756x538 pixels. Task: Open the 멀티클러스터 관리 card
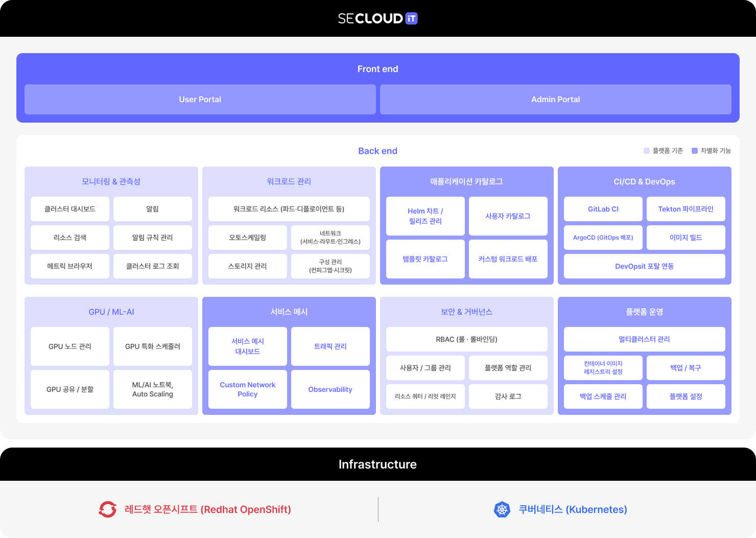pos(645,339)
